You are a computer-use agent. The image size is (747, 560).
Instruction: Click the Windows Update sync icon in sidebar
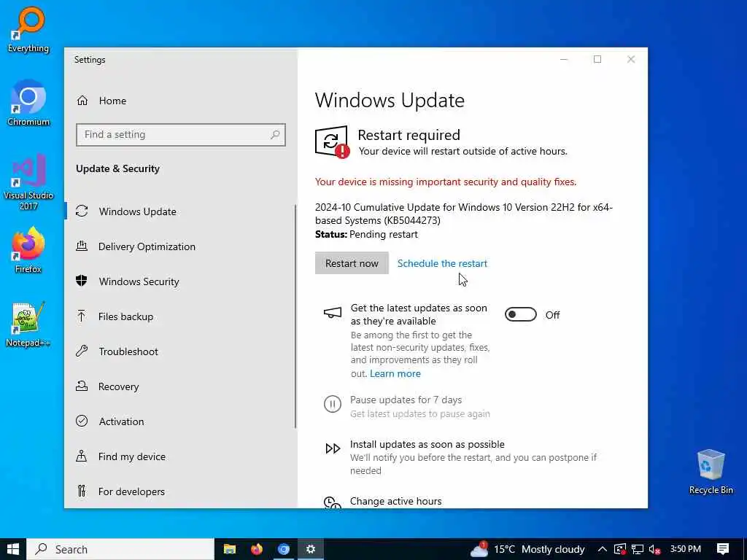tap(82, 211)
